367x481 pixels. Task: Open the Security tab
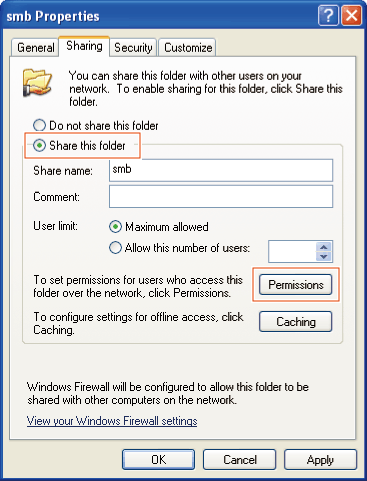point(133,48)
